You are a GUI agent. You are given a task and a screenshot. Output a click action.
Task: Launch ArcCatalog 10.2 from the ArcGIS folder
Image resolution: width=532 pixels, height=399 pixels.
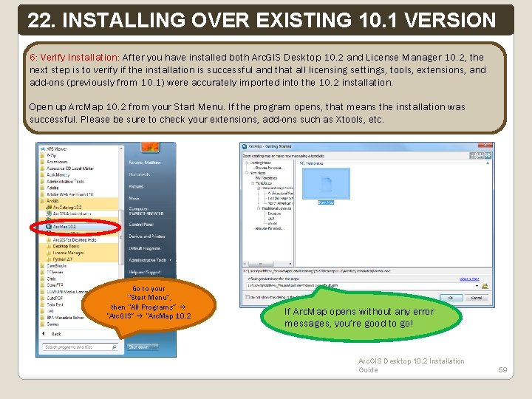tap(67, 207)
